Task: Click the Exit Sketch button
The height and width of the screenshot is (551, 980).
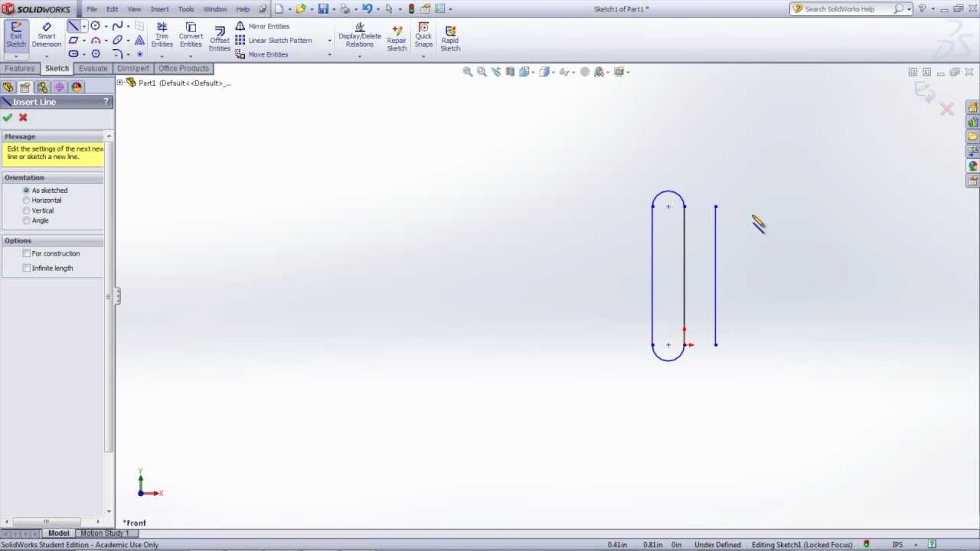Action: click(x=16, y=35)
